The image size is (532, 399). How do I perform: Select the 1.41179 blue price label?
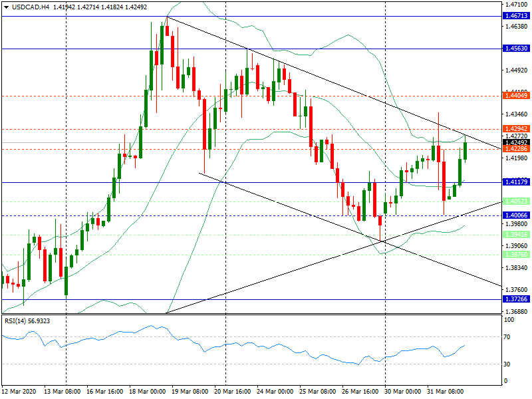click(516, 182)
